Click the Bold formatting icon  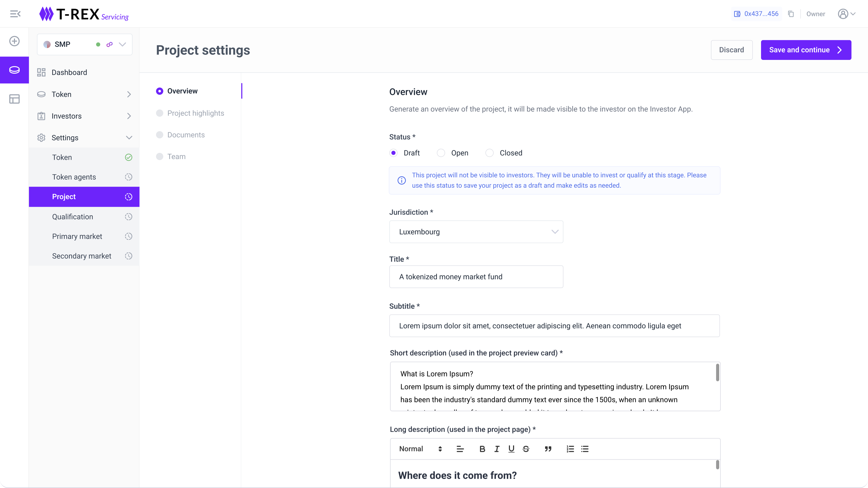click(x=482, y=449)
